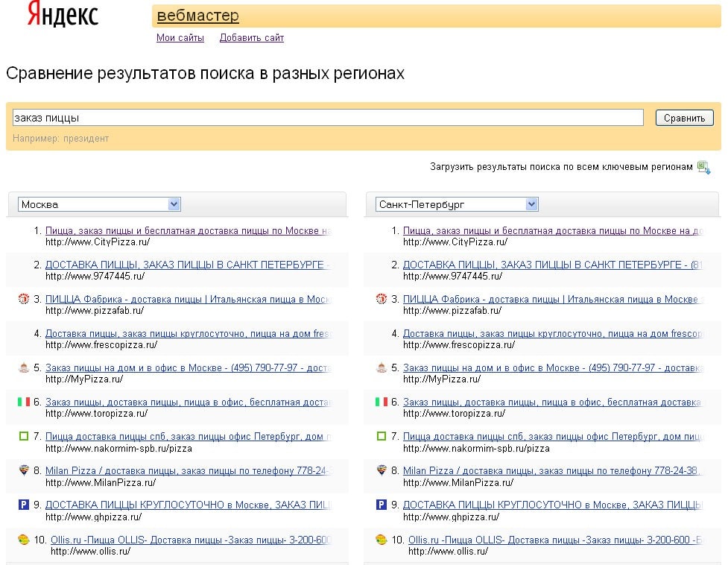This screenshot has width=728, height=565.
Task: Open Ollis.ru result title in Moscow column
Action: 190,540
